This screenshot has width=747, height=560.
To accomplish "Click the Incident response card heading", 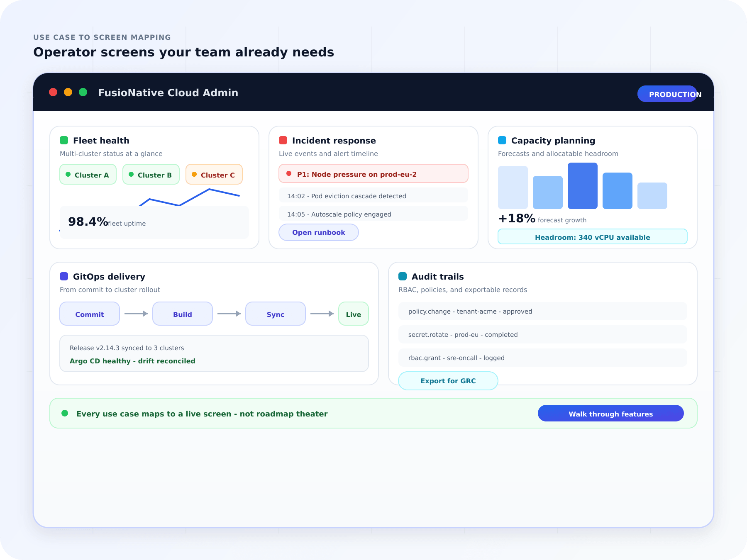I will [x=334, y=141].
